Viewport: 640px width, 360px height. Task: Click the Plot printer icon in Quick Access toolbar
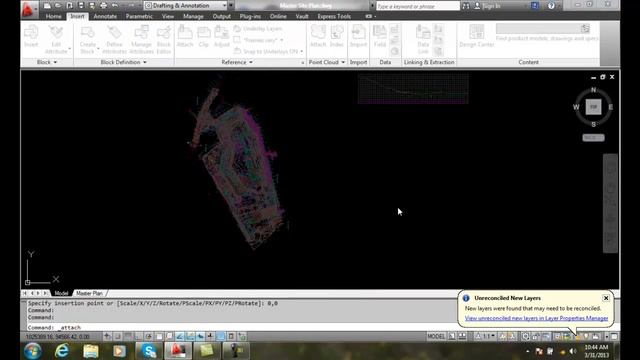tap(103, 6)
